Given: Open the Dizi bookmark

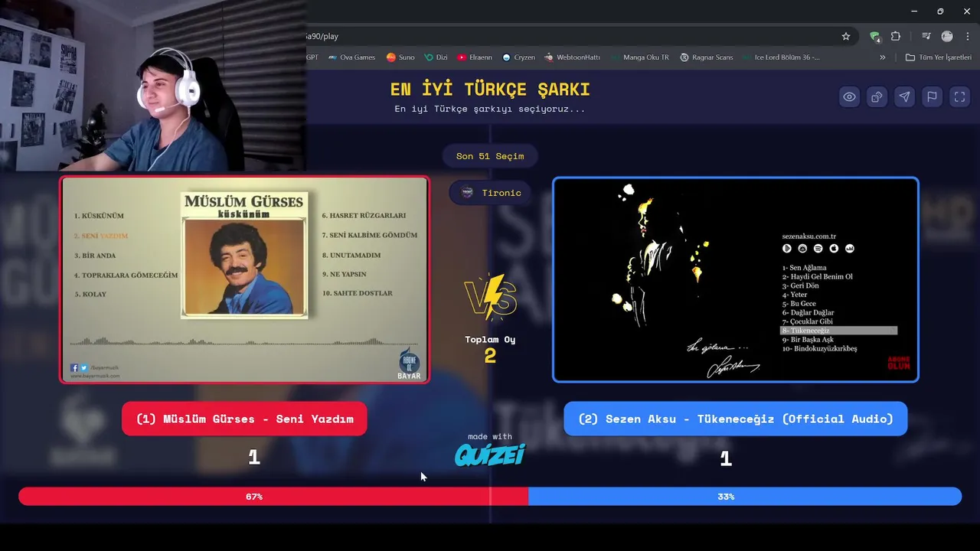Looking at the screenshot, I should point(436,57).
